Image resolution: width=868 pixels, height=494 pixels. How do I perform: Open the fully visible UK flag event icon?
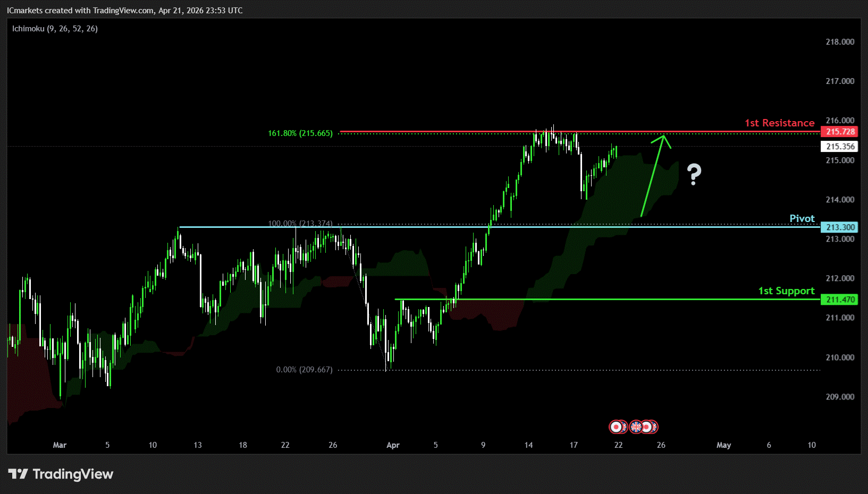click(636, 427)
